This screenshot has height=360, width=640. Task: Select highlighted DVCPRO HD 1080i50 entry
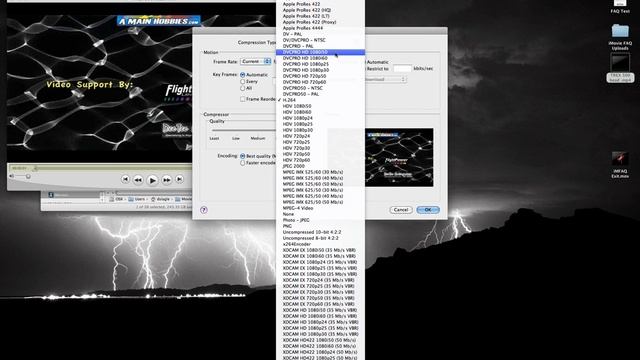point(320,52)
